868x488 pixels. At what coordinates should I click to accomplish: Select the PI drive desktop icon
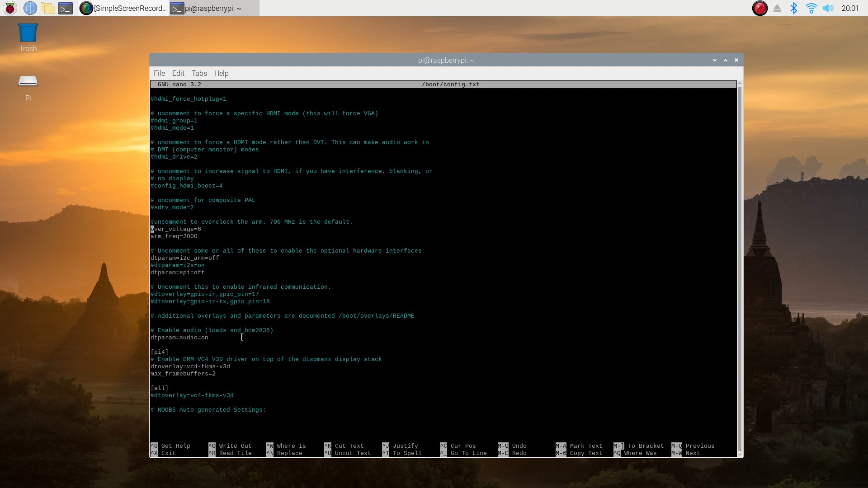[x=28, y=82]
